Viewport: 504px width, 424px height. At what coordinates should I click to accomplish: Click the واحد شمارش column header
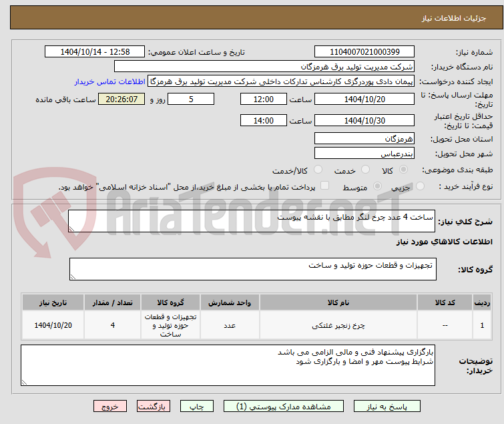pyautogui.click(x=230, y=302)
